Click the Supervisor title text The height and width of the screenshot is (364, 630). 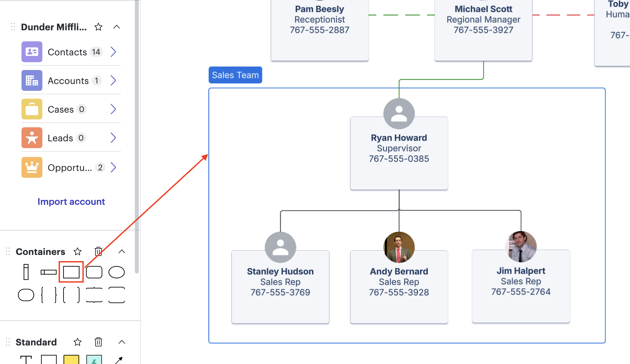399,148
